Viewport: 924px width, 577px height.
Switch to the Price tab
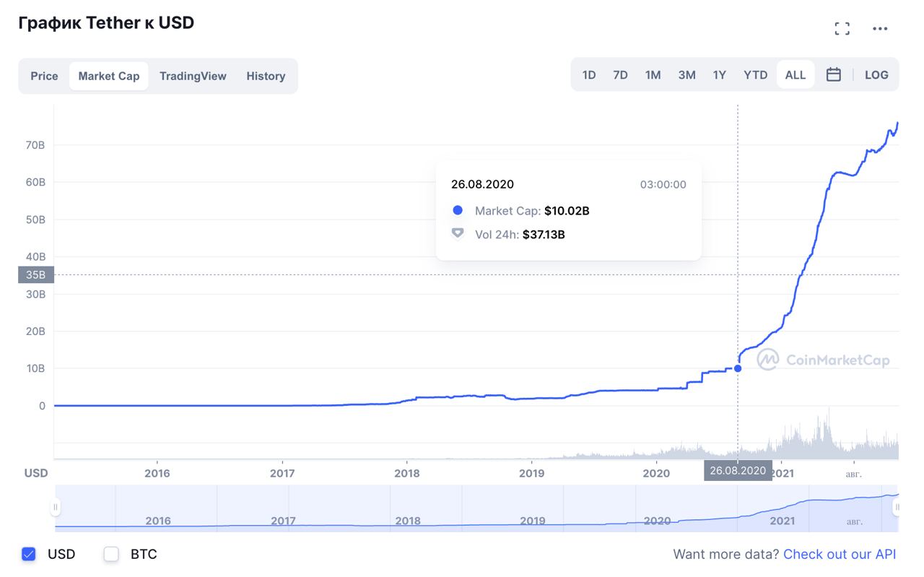pyautogui.click(x=44, y=76)
